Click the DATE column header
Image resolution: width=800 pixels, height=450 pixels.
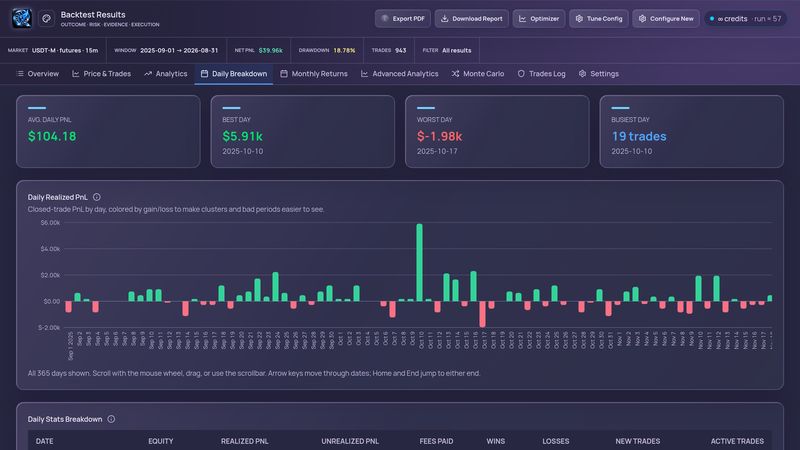tap(44, 441)
